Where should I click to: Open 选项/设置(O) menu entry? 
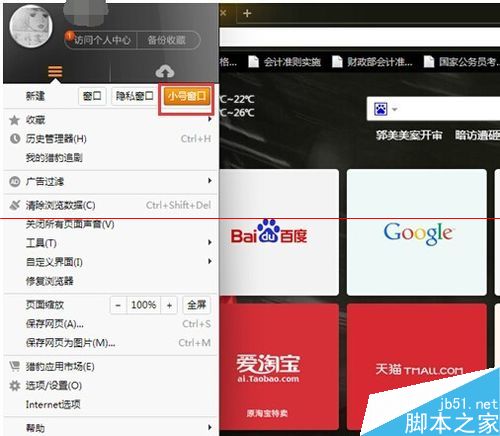click(x=110, y=386)
